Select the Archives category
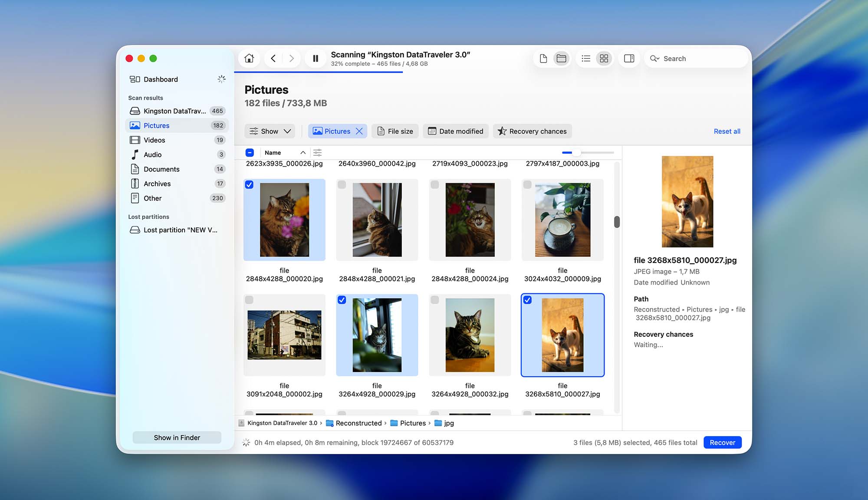Screen dimensions: 868x500 (x=157, y=183)
